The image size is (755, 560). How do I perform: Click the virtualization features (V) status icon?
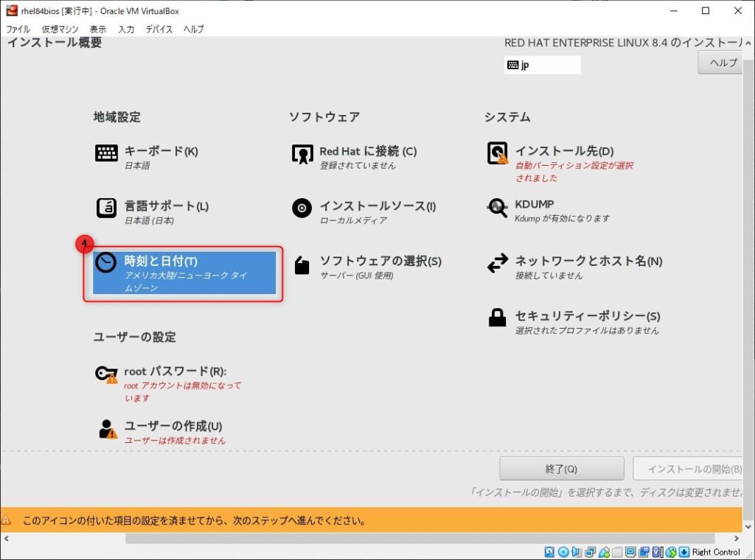coord(657,552)
